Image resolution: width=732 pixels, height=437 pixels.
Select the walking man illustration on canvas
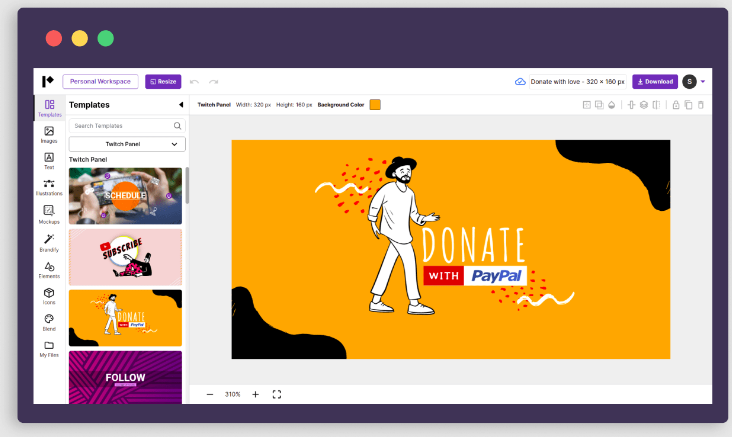(x=397, y=236)
